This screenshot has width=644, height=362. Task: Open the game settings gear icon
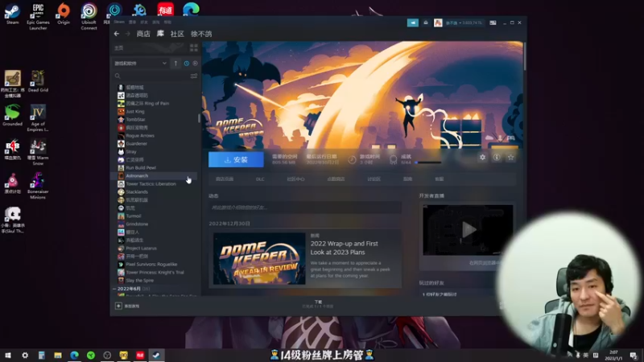482,157
